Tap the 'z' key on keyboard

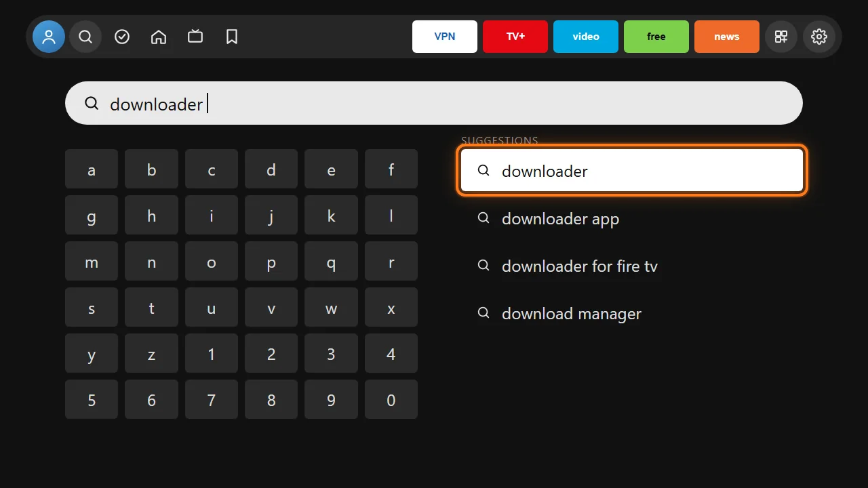pyautogui.click(x=151, y=353)
